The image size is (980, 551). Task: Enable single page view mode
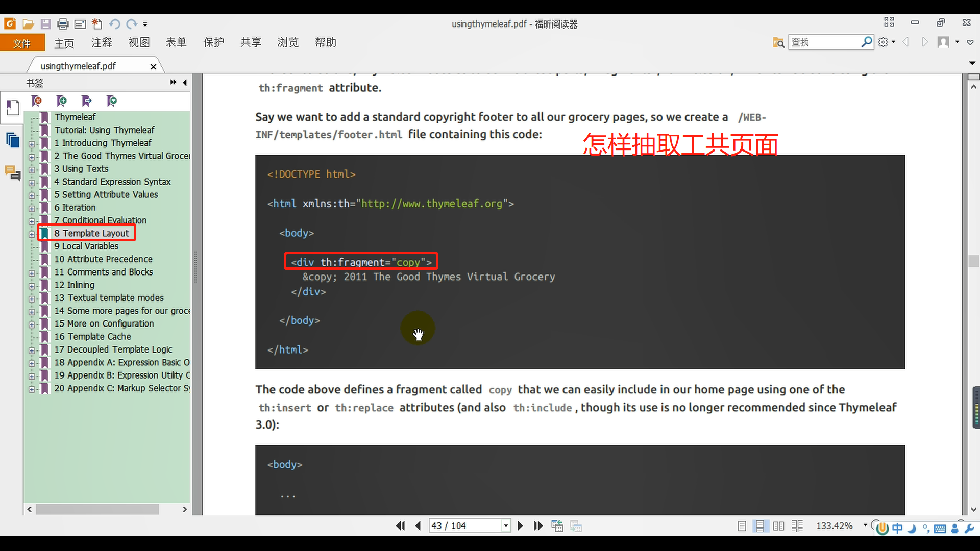[x=742, y=526]
